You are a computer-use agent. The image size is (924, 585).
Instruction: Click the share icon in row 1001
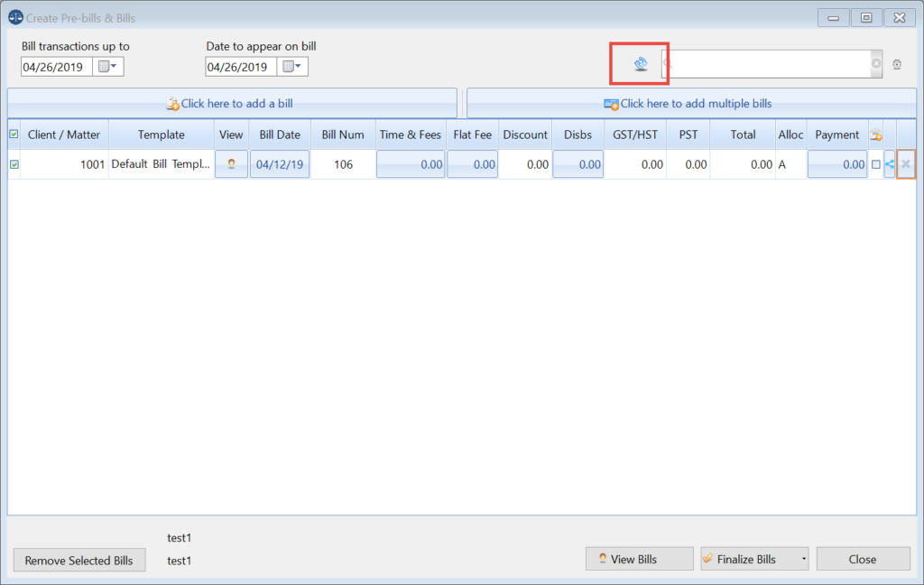point(890,164)
